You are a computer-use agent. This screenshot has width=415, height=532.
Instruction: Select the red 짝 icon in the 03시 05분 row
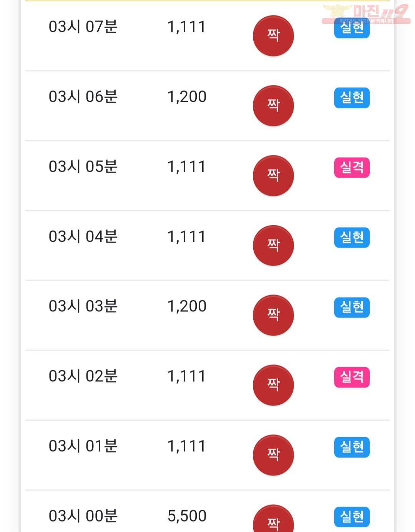(273, 176)
